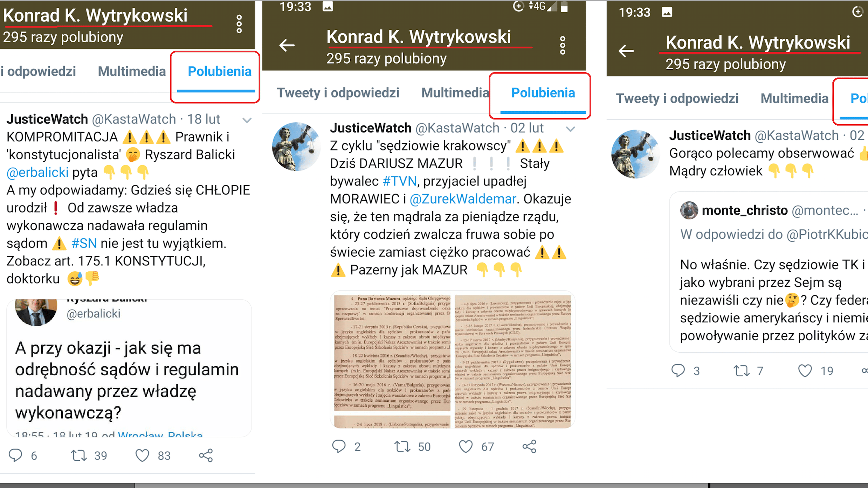Screen dimensions: 868x488
Task: Open the #TVN hashtag link
Action: tap(400, 181)
